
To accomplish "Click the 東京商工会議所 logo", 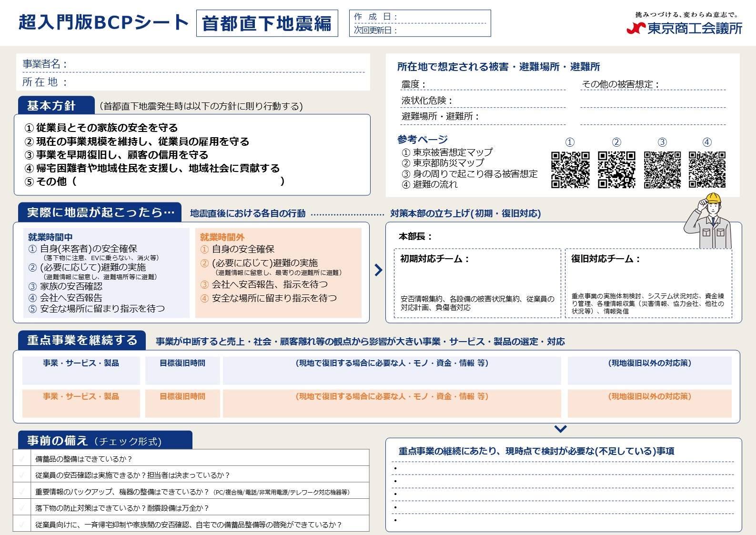I will [684, 28].
